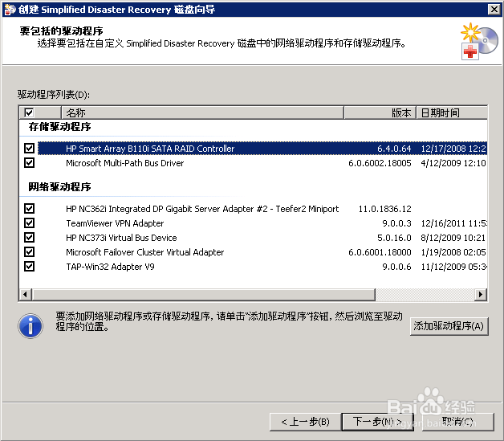Click the horizontal scrollbar left arrow
The width and height of the screenshot is (504, 441).
26,294
